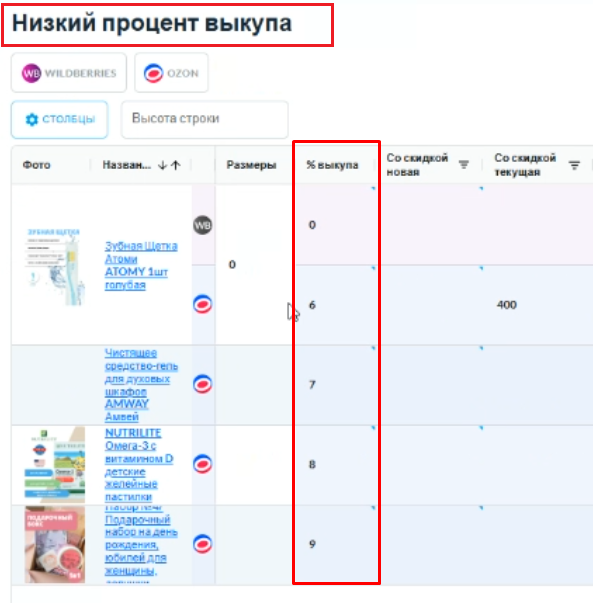Click the grey WB icon in toothbrush row
Screen dimensions: 593x603
click(x=202, y=225)
